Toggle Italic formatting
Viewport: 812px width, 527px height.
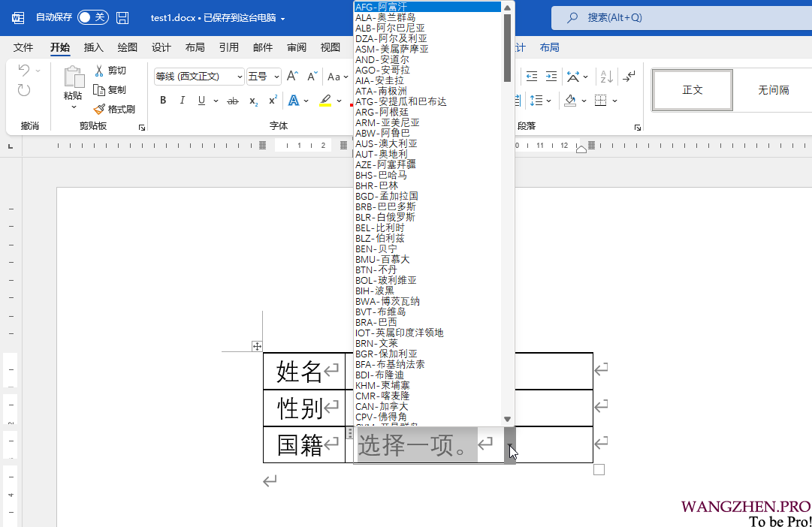(x=182, y=101)
